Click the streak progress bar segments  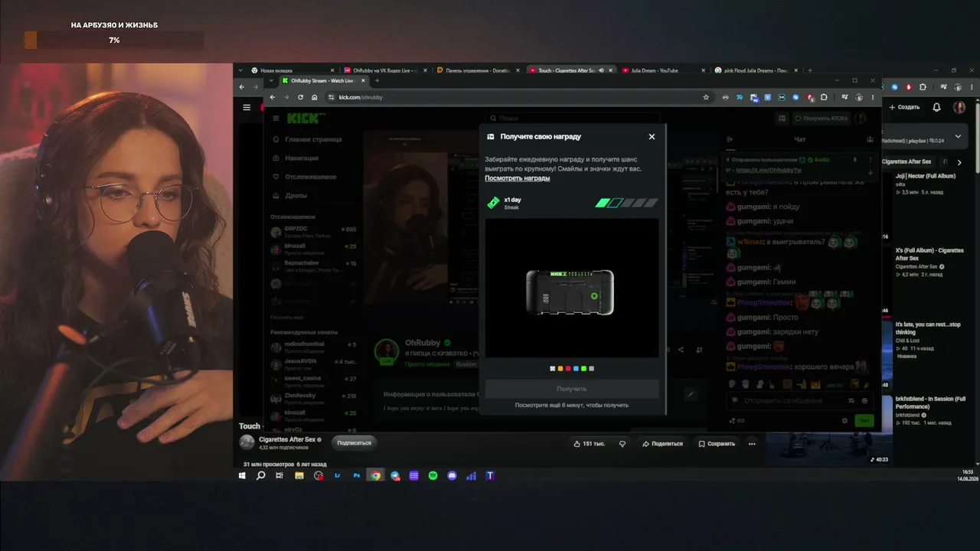tap(627, 203)
